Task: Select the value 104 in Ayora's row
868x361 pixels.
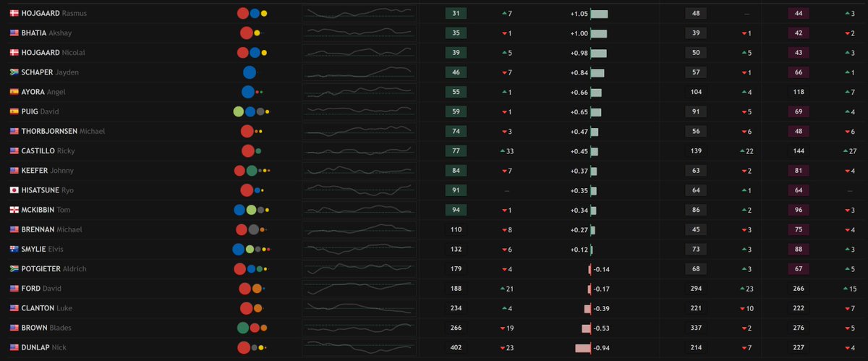Action: click(x=696, y=92)
